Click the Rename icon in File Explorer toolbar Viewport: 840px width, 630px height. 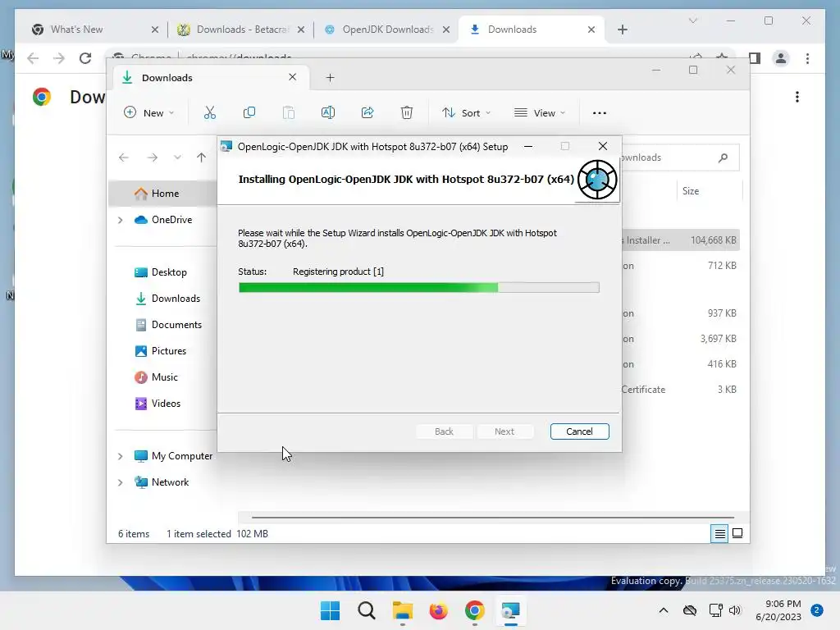pos(328,112)
